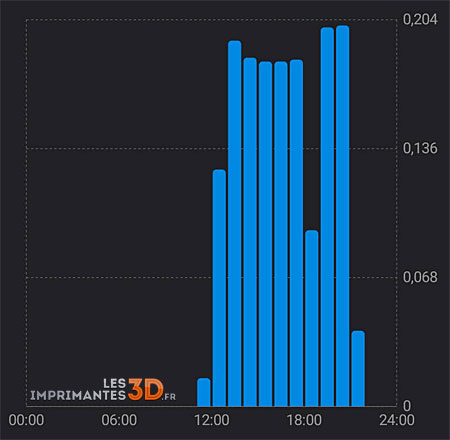Select the 0,204 value axis label
Viewport: 450px width, 440px height.
(x=420, y=19)
